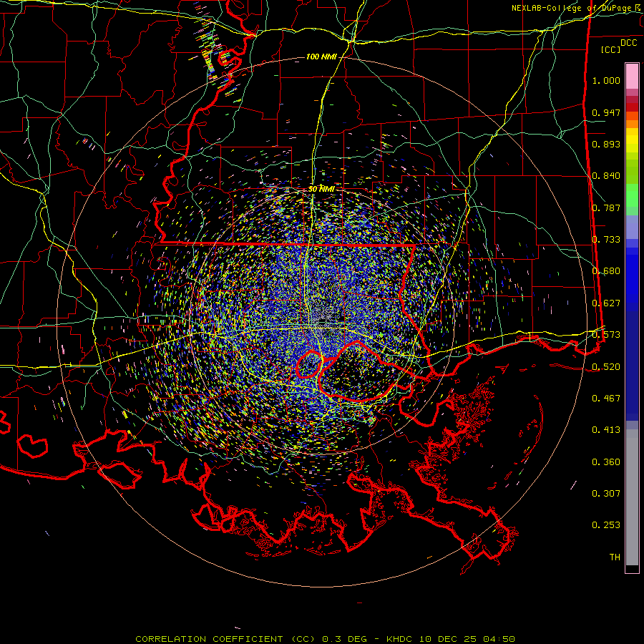Select the 0.520 value on the color scale

click(606, 367)
